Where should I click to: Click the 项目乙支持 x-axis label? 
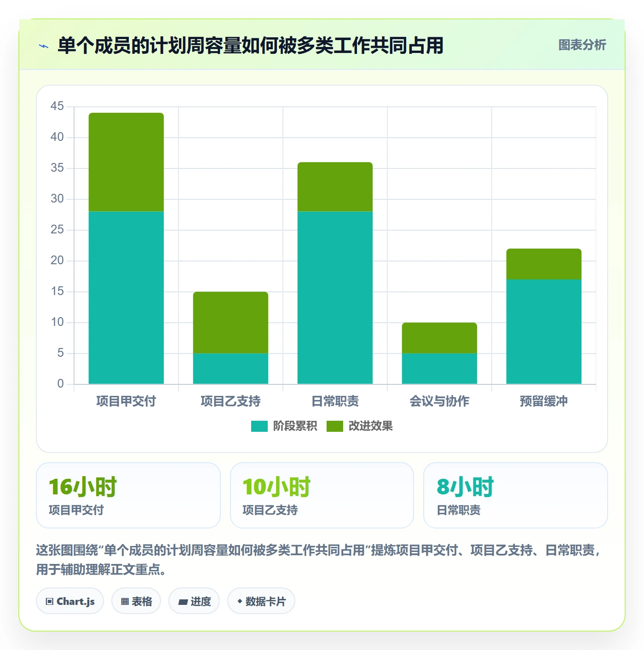click(230, 401)
